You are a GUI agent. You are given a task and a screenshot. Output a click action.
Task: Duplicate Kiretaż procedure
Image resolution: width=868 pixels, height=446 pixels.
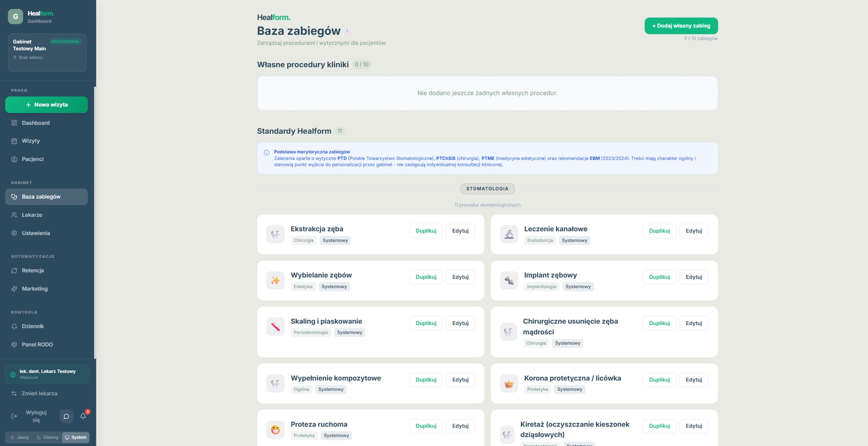click(x=660, y=426)
